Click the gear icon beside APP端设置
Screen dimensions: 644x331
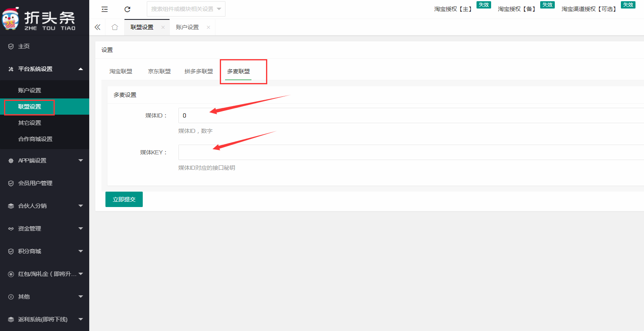(x=11, y=161)
